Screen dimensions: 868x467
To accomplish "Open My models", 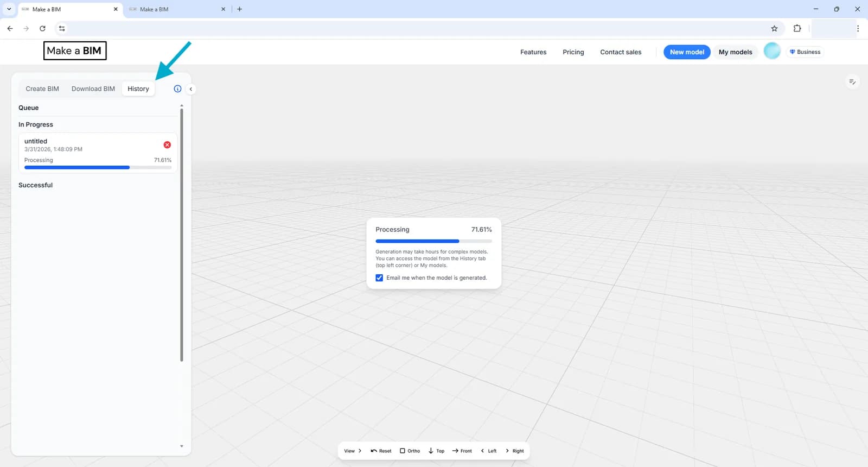I will (x=735, y=52).
